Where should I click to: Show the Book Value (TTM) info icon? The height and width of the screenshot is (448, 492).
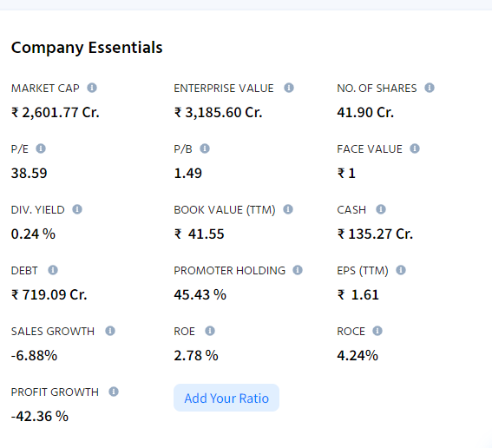coord(288,209)
